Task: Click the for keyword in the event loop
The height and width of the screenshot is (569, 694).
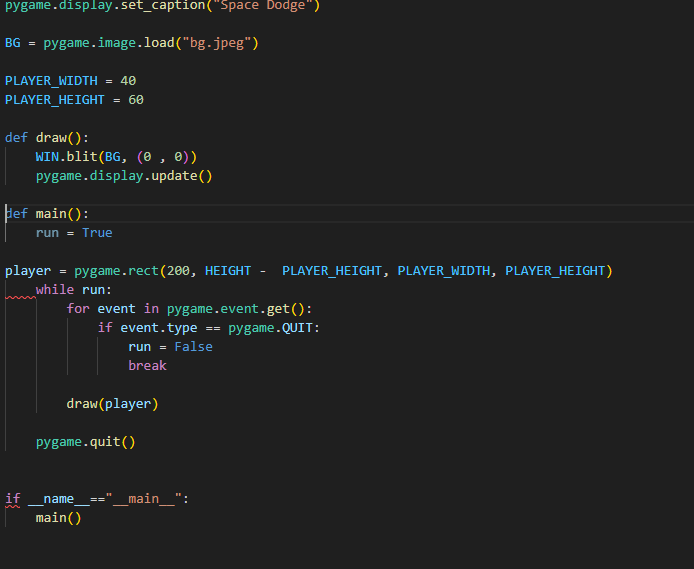Action: coord(78,309)
